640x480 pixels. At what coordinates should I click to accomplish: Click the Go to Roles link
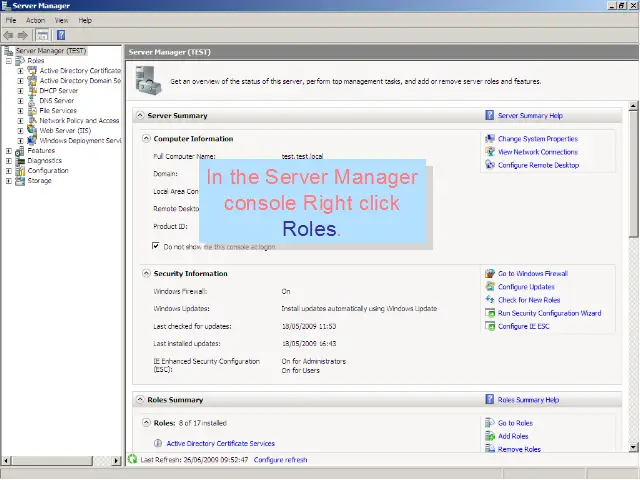(516, 423)
